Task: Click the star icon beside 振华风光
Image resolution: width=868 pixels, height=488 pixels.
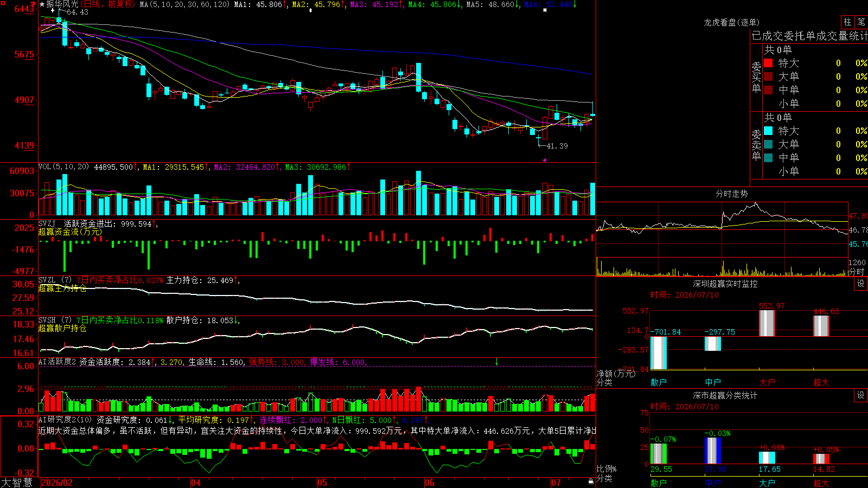Action: [42, 4]
